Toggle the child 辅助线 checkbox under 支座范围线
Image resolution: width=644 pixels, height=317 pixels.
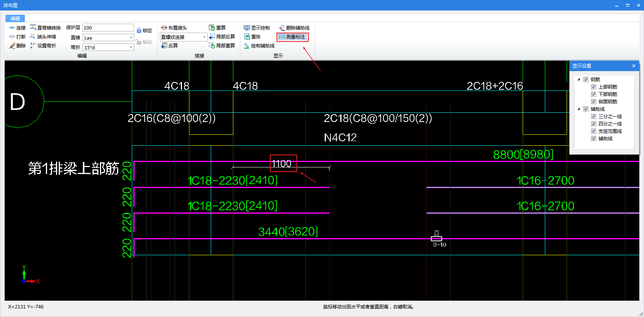point(593,139)
